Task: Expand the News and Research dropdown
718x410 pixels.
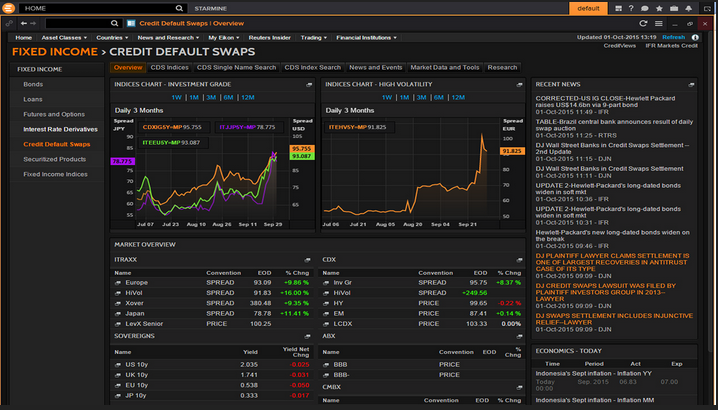Action: click(168, 38)
